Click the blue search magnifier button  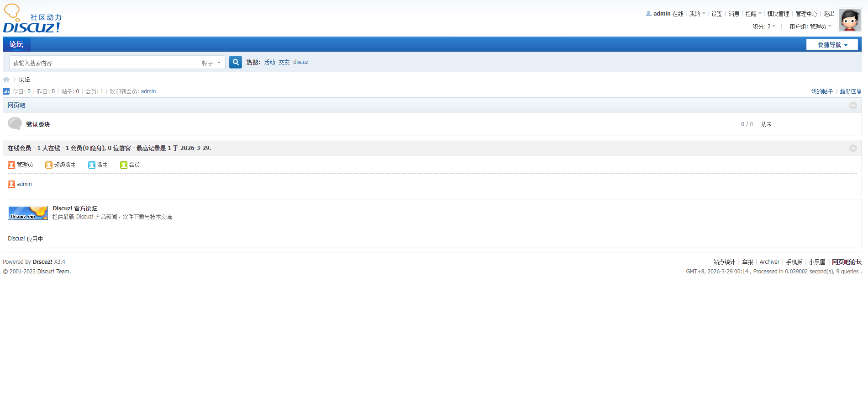click(235, 62)
